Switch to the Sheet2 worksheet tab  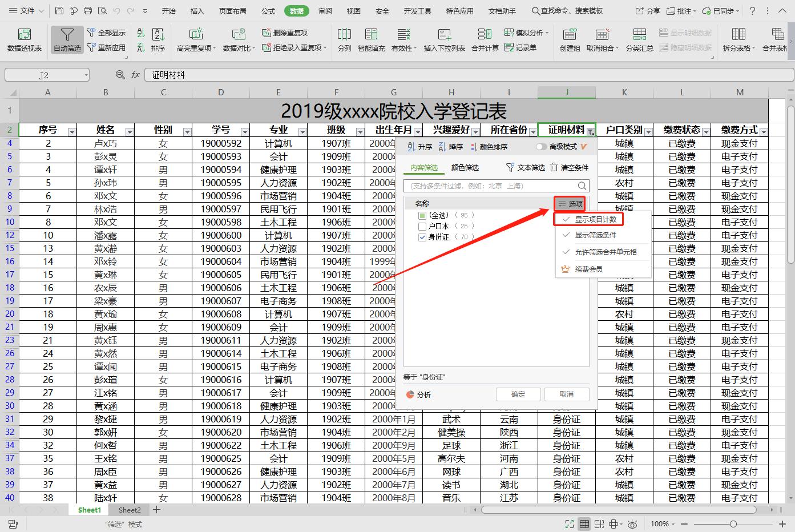(129, 510)
